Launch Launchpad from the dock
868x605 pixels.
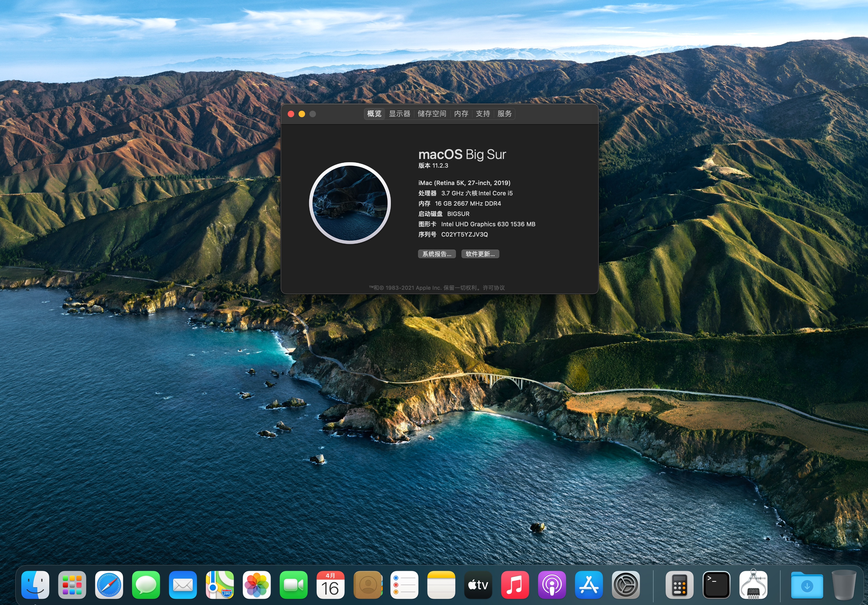(x=72, y=585)
